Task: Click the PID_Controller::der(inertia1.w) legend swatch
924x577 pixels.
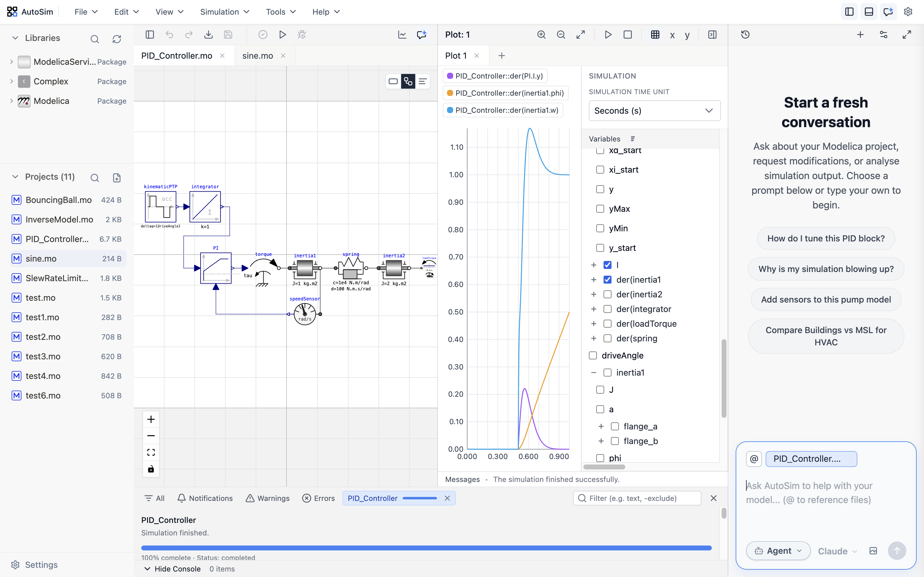Action: tap(451, 110)
